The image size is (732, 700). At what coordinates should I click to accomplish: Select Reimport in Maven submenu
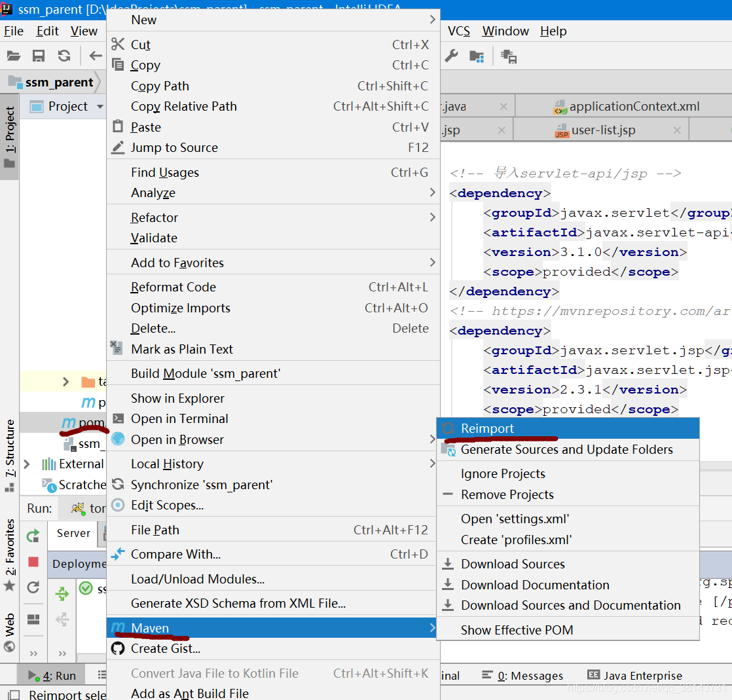[568, 428]
